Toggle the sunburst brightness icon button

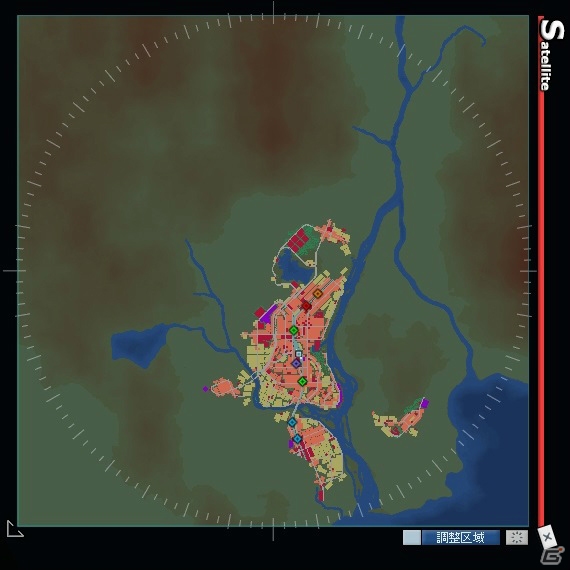(x=517, y=537)
